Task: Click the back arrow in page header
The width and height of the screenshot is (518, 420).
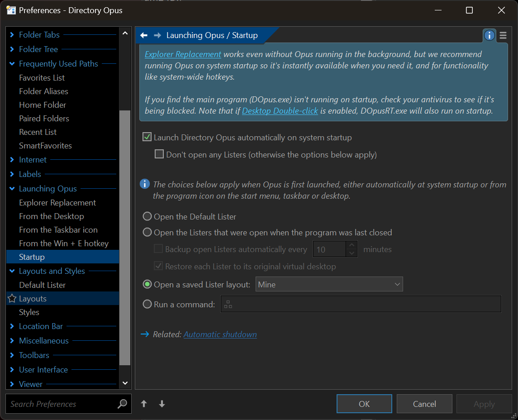Action: coord(144,35)
